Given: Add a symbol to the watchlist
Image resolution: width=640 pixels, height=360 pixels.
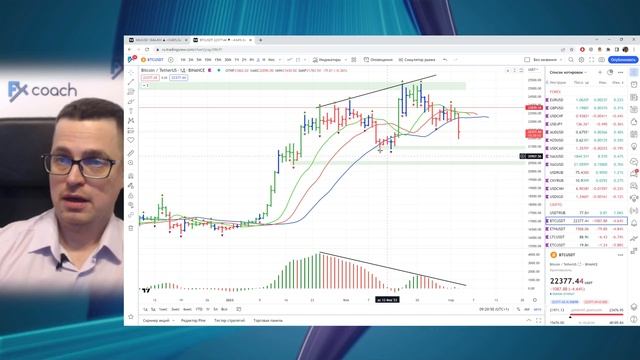Looking at the screenshot, I should click(600, 72).
